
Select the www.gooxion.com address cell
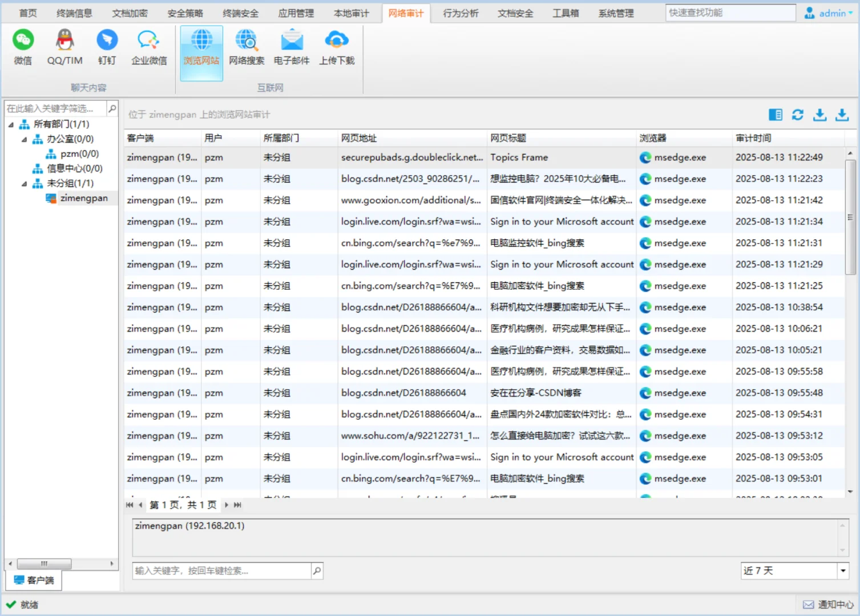point(413,200)
